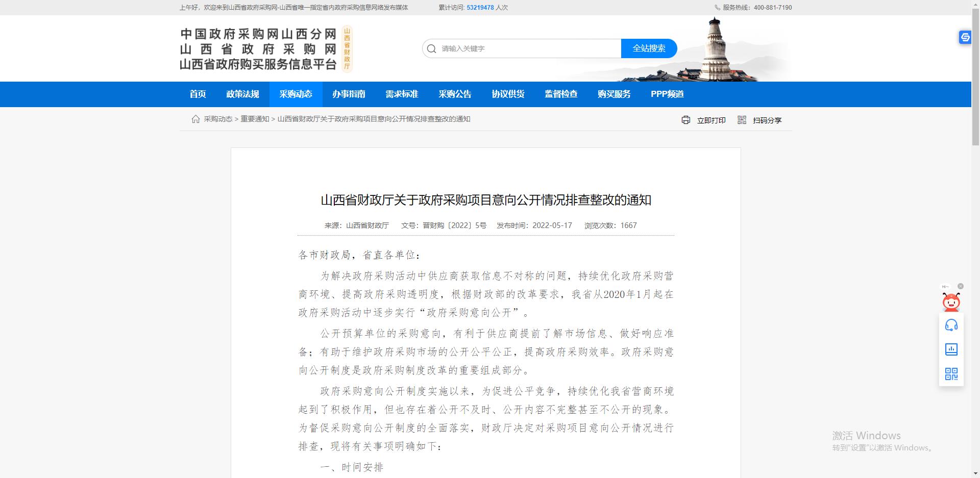Click the home icon in breadcrumb
Screen dimensions: 980x478
point(195,119)
